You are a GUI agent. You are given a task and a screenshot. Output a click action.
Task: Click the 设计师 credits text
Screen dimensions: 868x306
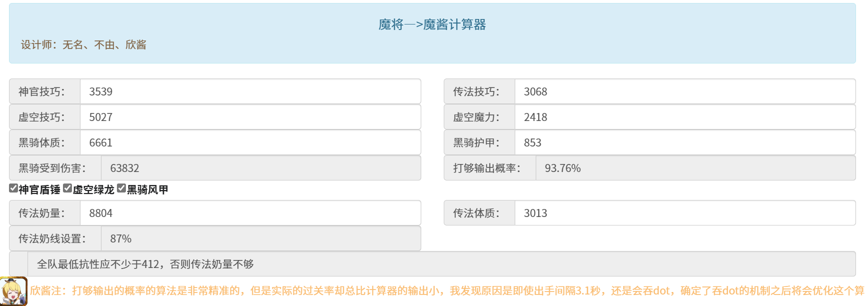coord(83,45)
